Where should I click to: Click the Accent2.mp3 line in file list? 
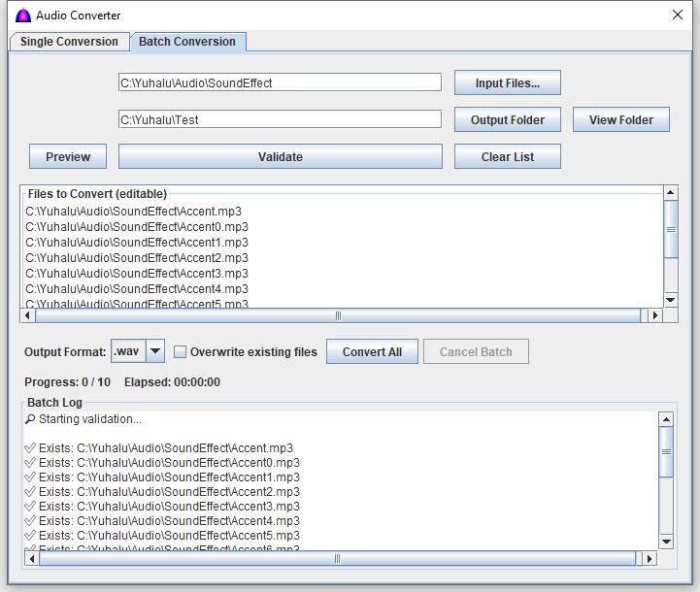(x=137, y=258)
